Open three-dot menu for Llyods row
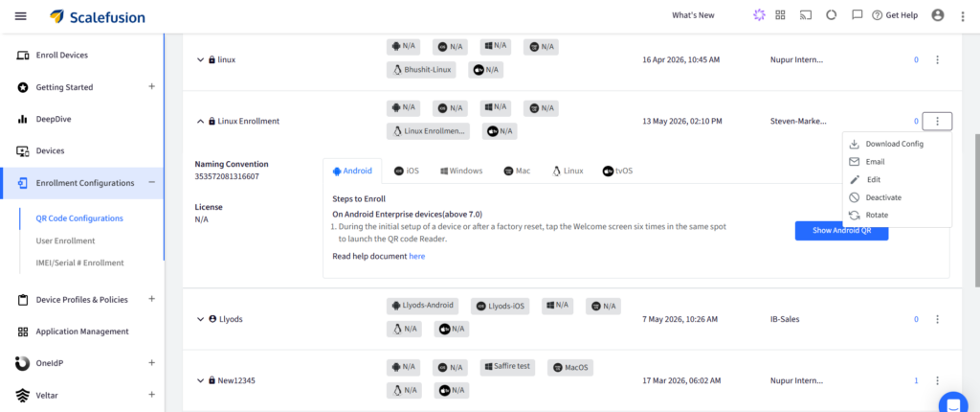Viewport: 980px width, 412px height. (x=937, y=319)
